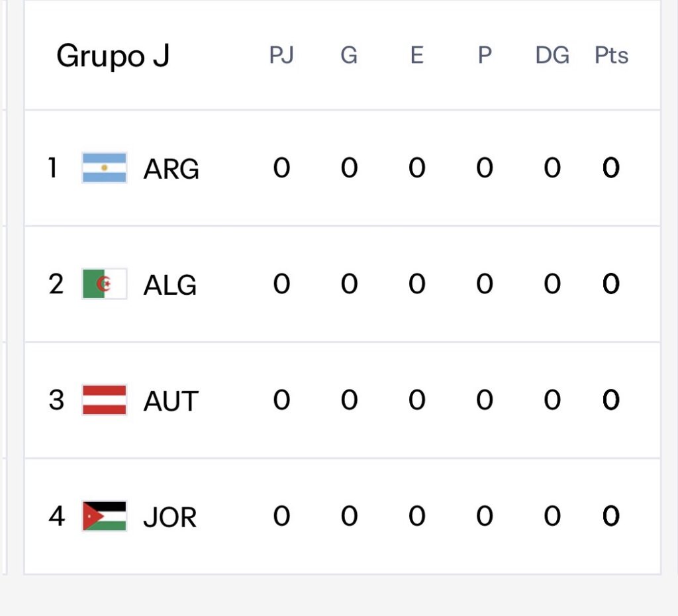
Task: Select the ARG team name
Action: coord(171,170)
